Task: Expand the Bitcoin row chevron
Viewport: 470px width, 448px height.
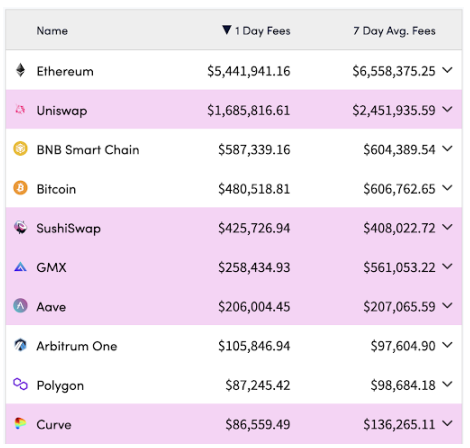Action: [x=447, y=188]
